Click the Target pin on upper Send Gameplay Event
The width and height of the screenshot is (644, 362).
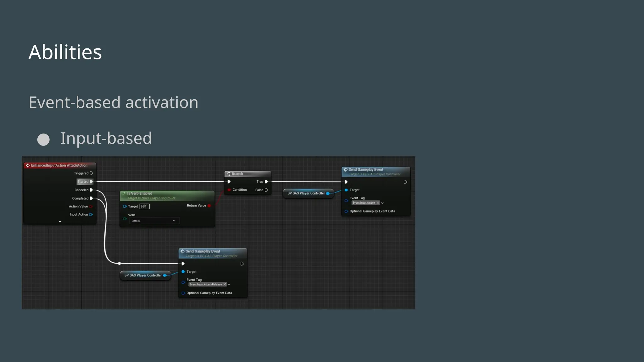click(x=346, y=190)
